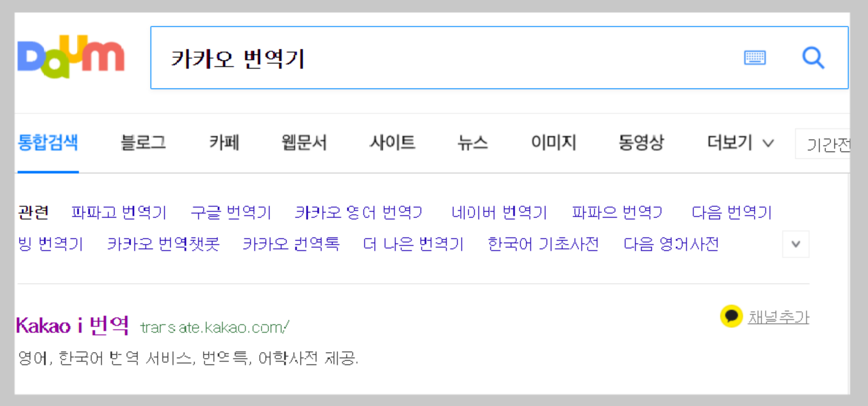Click the Daum logo
868x406 pixels.
click(71, 57)
